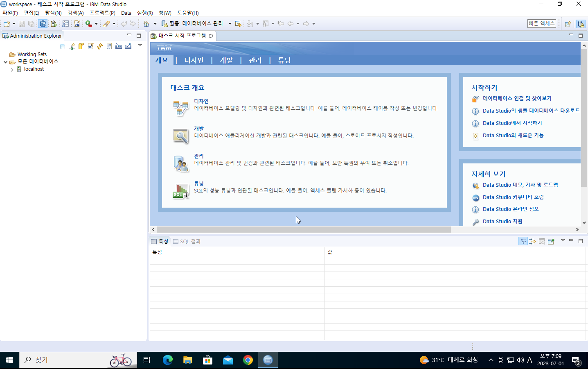Click the New database cylinder icon

pos(81,46)
